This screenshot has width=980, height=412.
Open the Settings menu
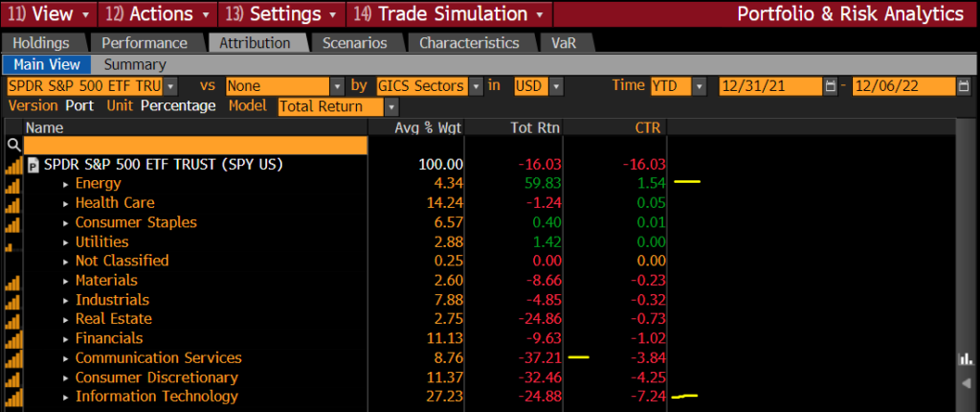[282, 13]
